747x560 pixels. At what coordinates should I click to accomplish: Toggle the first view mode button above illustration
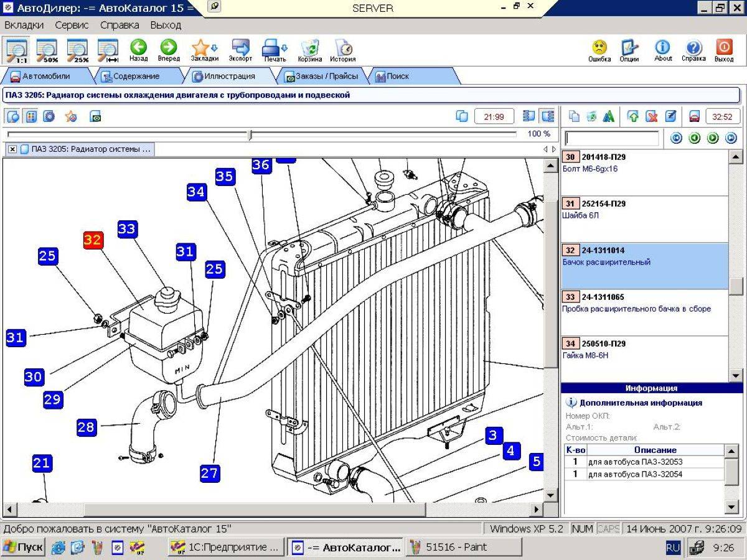12,116
